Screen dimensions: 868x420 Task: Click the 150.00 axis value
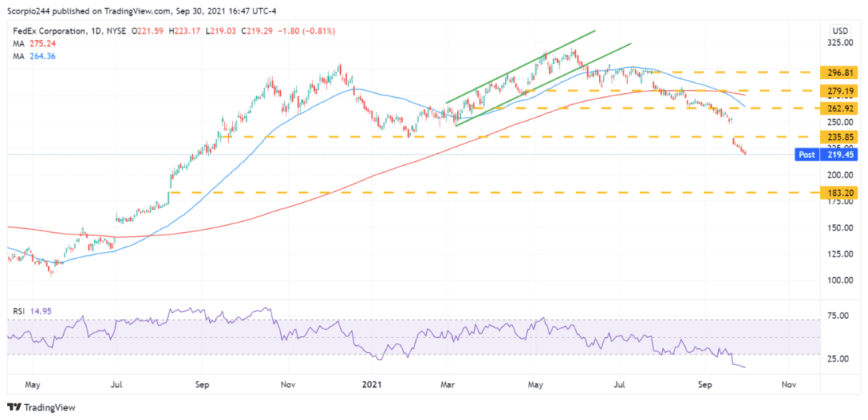(840, 227)
